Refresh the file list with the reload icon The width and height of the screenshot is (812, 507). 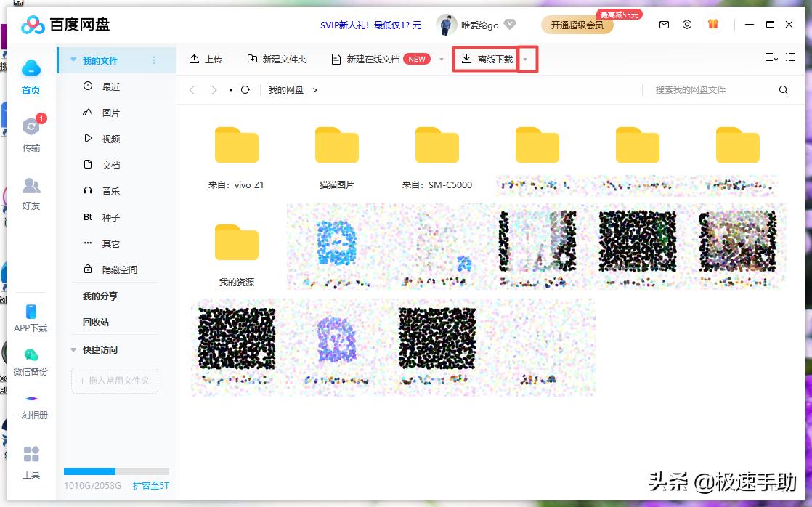point(247,89)
